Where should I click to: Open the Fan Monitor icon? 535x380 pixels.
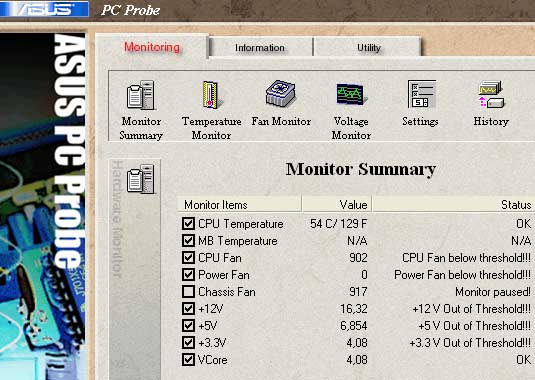click(281, 93)
